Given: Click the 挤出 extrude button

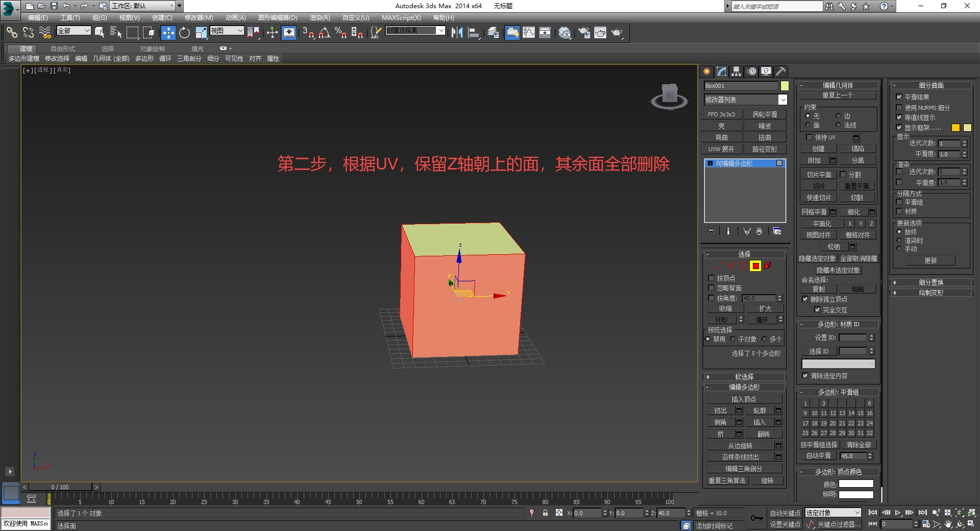Looking at the screenshot, I should pos(720,411).
